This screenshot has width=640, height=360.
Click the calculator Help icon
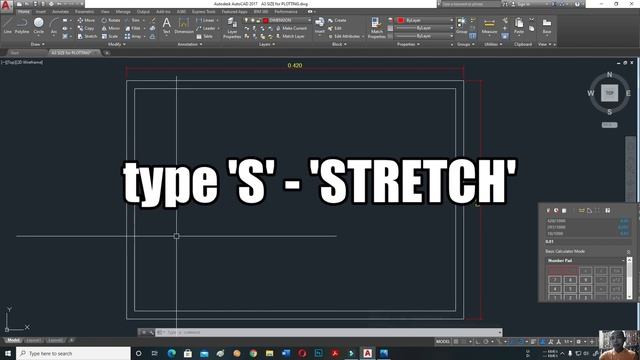(608, 211)
